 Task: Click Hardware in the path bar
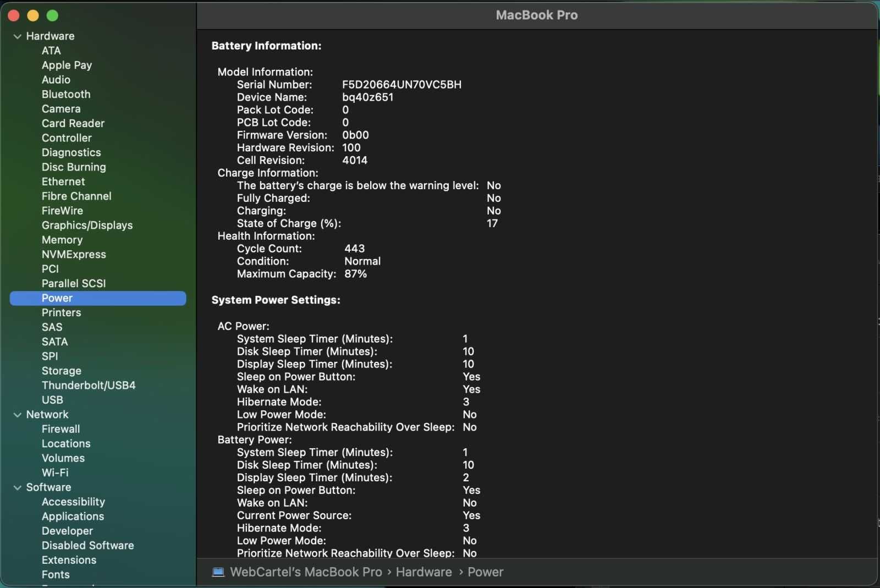click(x=424, y=572)
